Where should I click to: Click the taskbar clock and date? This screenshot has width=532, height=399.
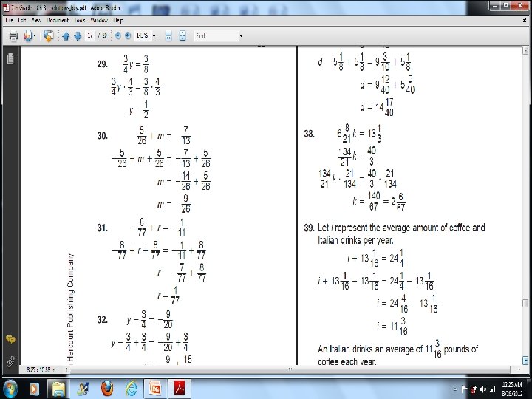(x=512, y=389)
